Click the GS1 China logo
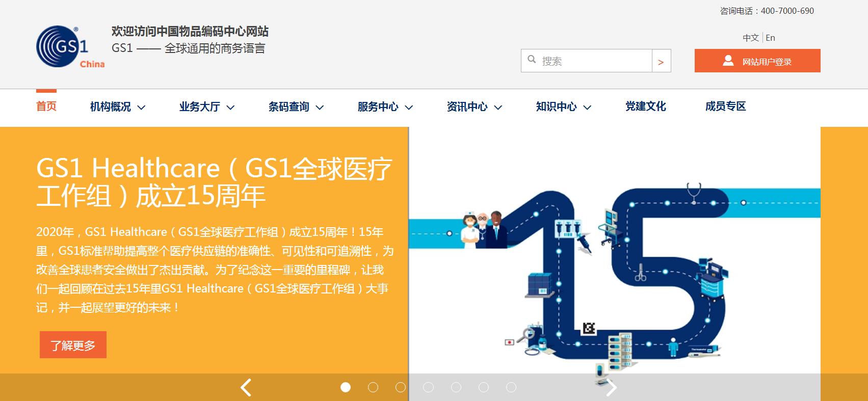Viewport: 868px width, 401px height. 70,47
